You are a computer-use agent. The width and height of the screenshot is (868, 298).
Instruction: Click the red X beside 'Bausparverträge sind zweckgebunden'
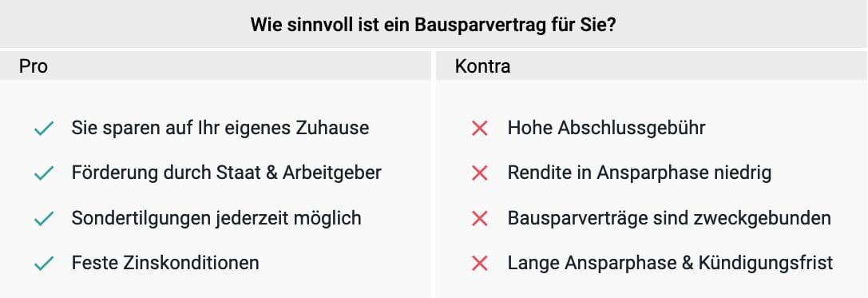(x=479, y=219)
